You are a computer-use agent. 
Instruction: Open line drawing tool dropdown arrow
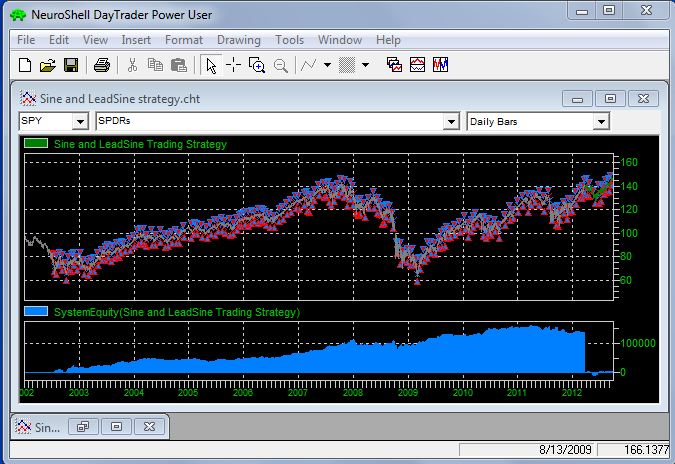[327, 65]
